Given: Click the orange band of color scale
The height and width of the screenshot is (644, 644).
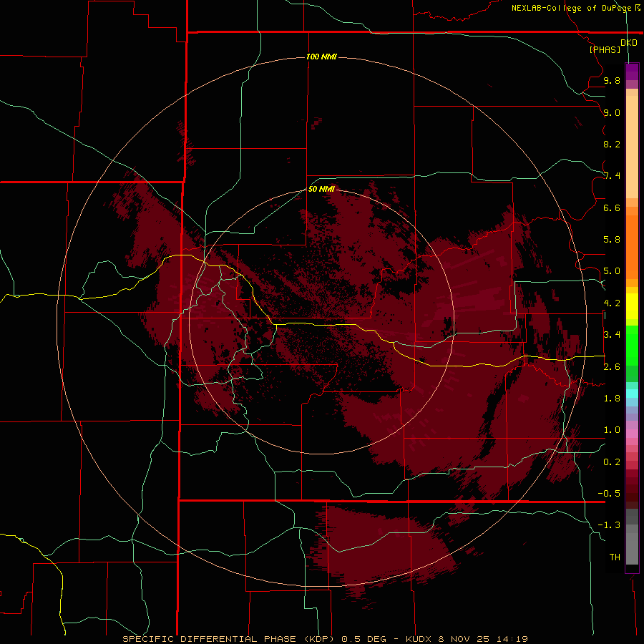Looking at the screenshot, I should (x=632, y=247).
